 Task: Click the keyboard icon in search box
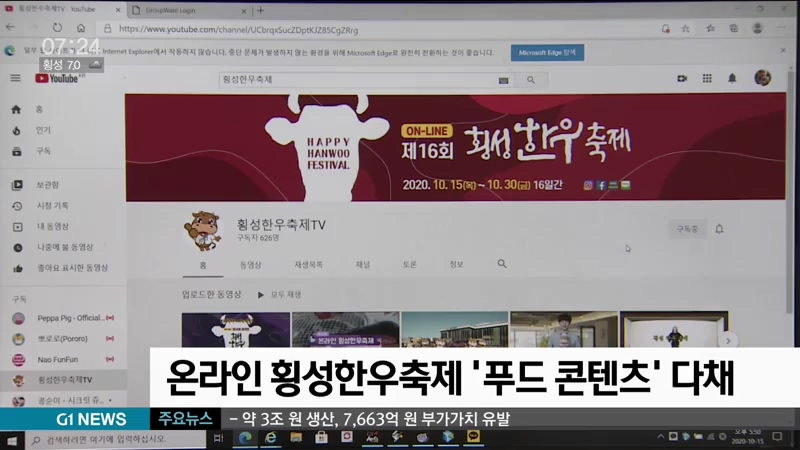coord(503,79)
